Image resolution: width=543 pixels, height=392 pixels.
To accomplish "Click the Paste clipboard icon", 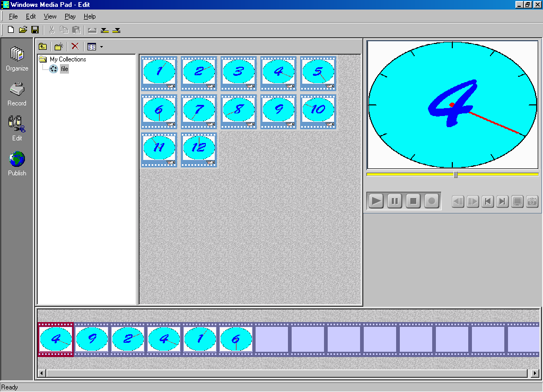I will click(76, 30).
